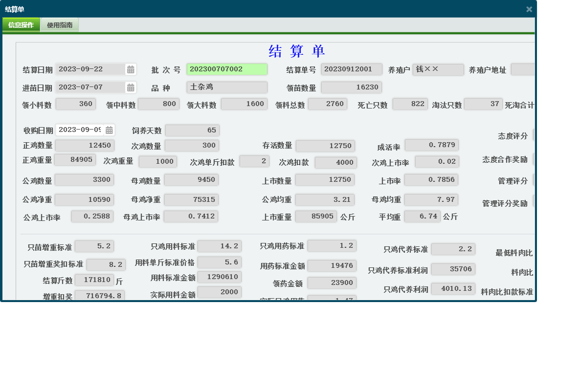The image size is (579, 392).
Task: Click the highlighted 批次号 input field
Action: tap(227, 69)
